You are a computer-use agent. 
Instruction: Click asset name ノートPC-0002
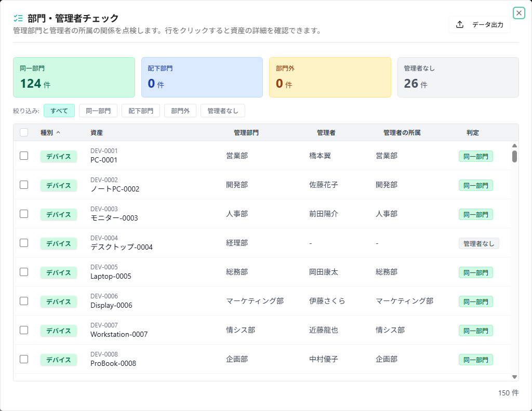(x=115, y=189)
